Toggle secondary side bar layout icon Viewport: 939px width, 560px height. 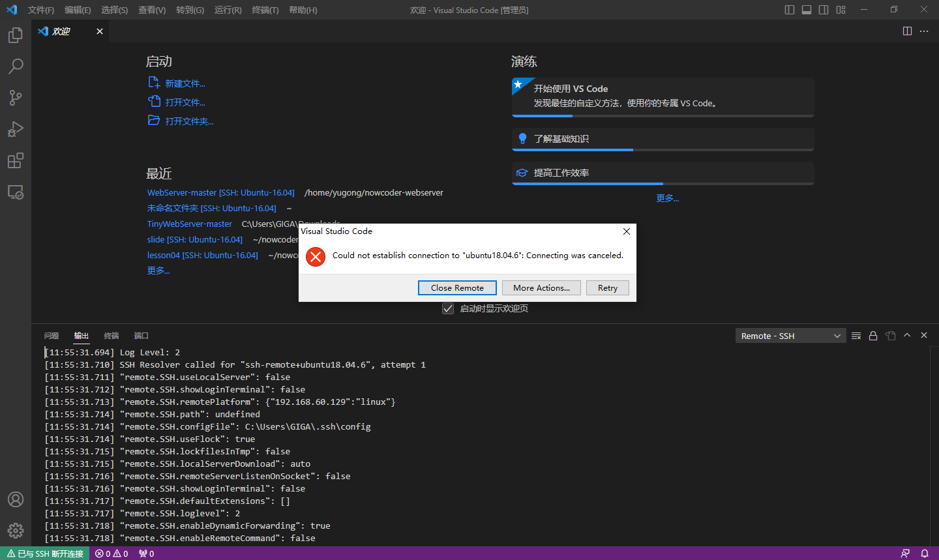[824, 10]
